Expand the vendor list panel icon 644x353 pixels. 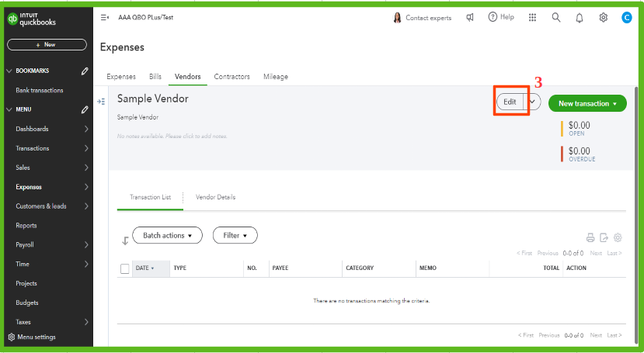[x=101, y=102]
